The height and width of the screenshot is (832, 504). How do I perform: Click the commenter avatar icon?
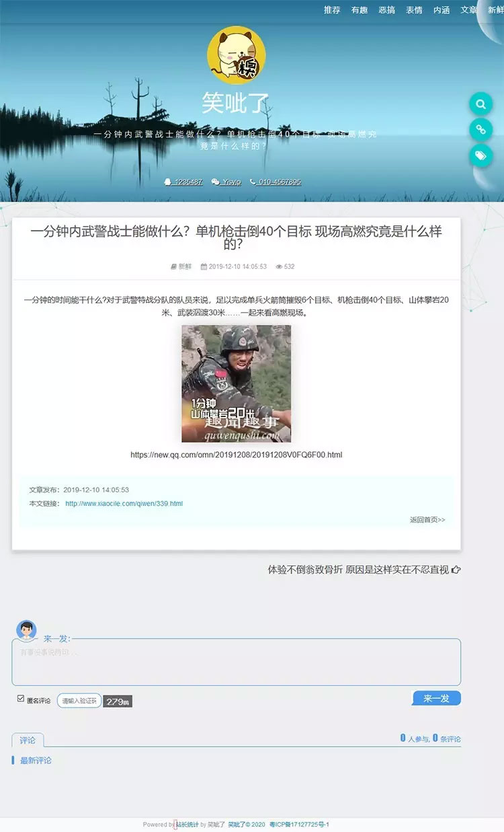[26, 630]
